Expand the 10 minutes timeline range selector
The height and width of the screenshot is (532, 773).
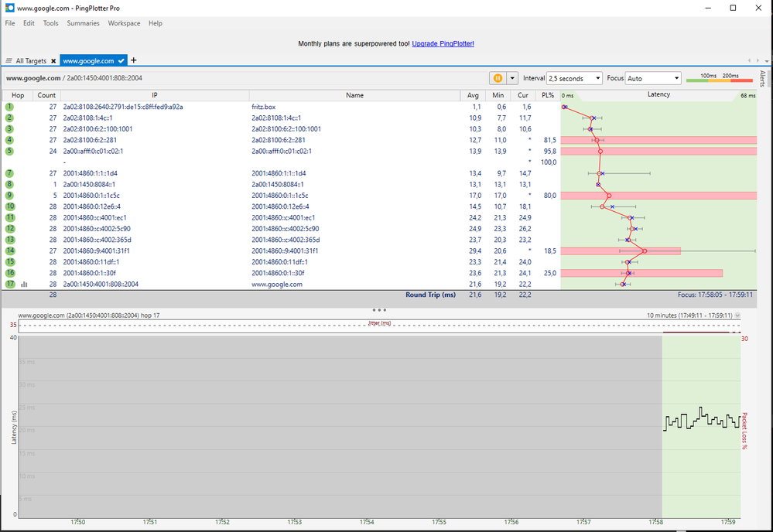[737, 315]
